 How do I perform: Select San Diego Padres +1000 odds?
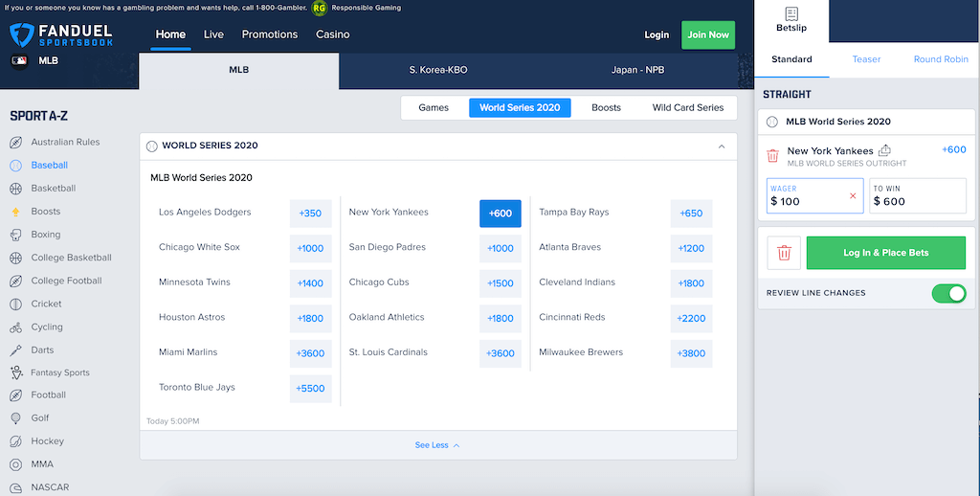point(500,248)
